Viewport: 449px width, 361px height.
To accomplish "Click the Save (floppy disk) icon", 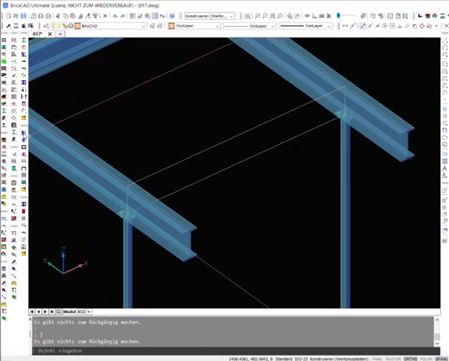I will pyautogui.click(x=23, y=16).
